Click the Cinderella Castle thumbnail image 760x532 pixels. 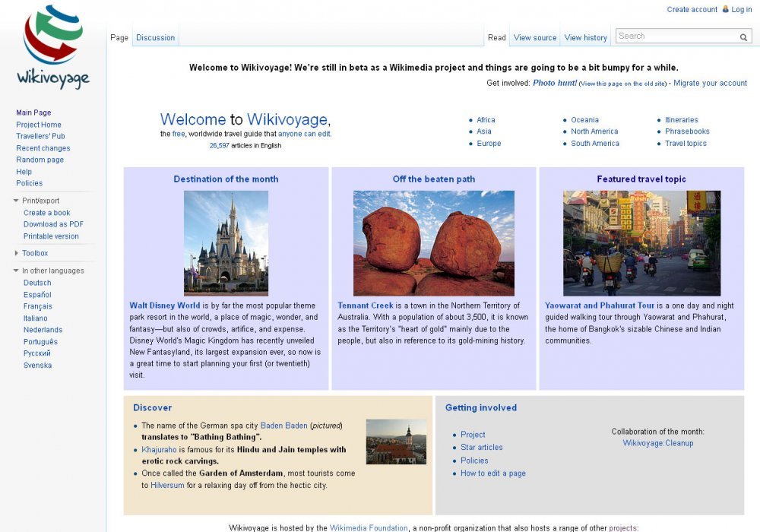pos(226,243)
